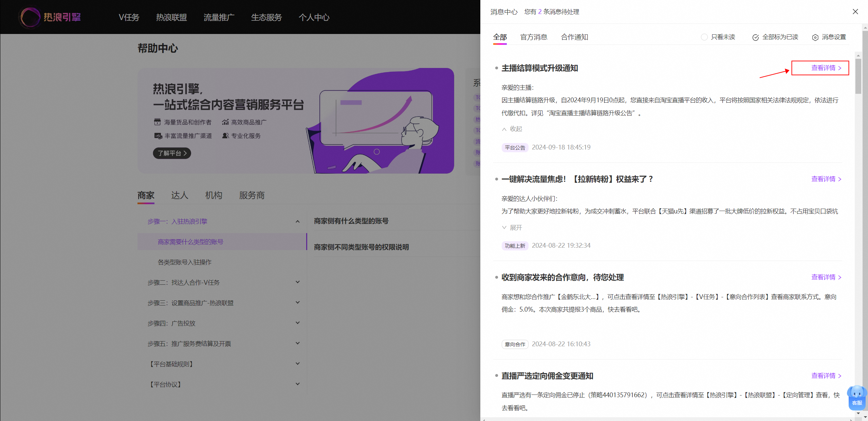Click the 直播严选定向佣金变更通知 title

pos(547,376)
